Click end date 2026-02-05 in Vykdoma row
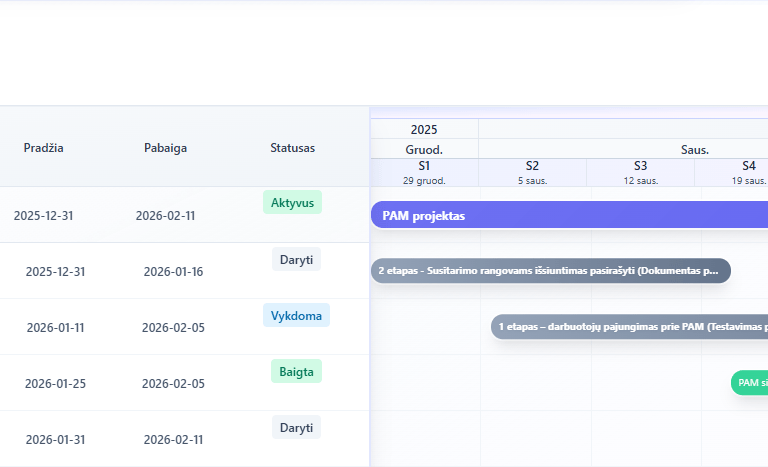Screen dimensions: 768x467 (173, 327)
